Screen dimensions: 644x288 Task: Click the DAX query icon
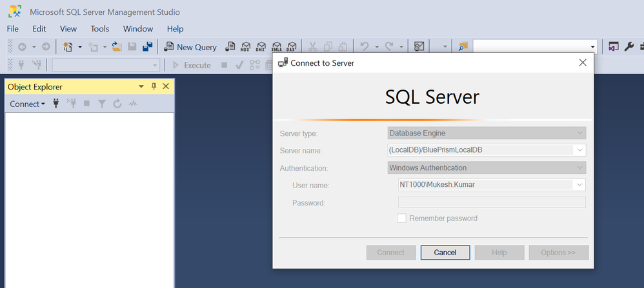coord(291,47)
